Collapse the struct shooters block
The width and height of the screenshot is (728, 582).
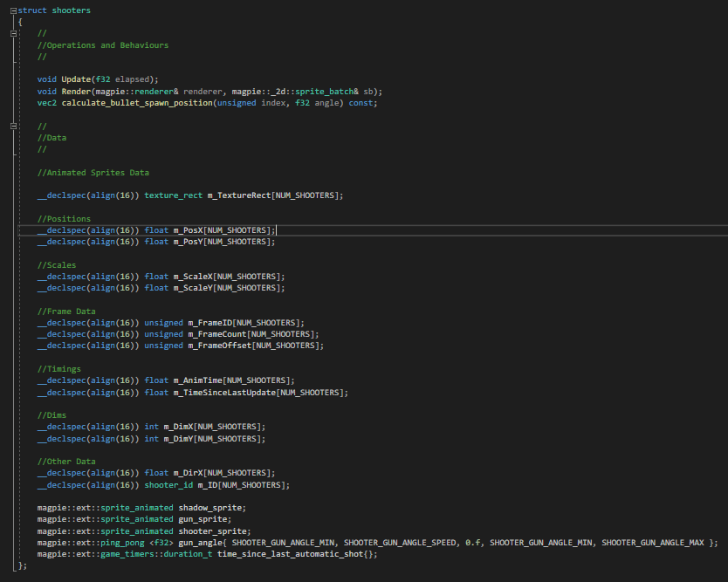pos(13,10)
